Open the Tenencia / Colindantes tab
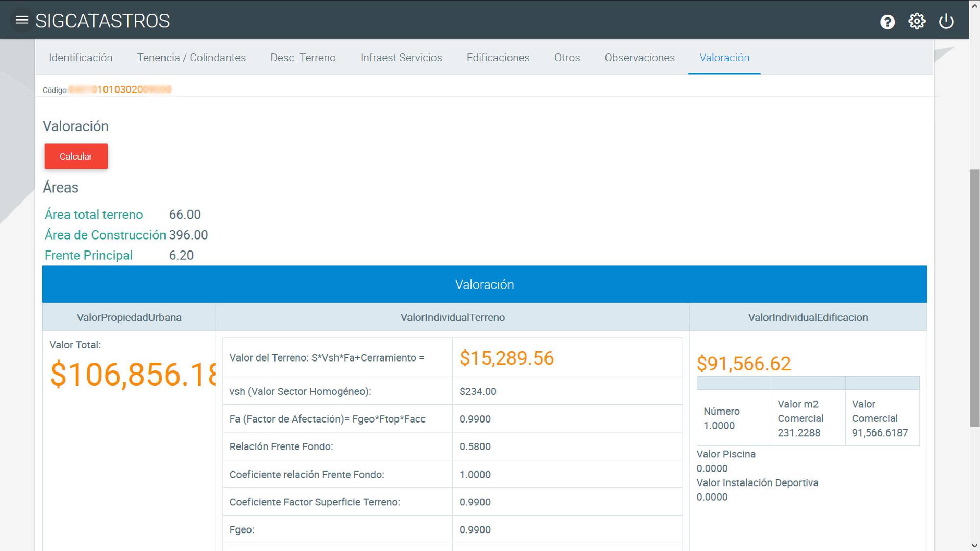Screen dimensions: 980x551 point(192,57)
